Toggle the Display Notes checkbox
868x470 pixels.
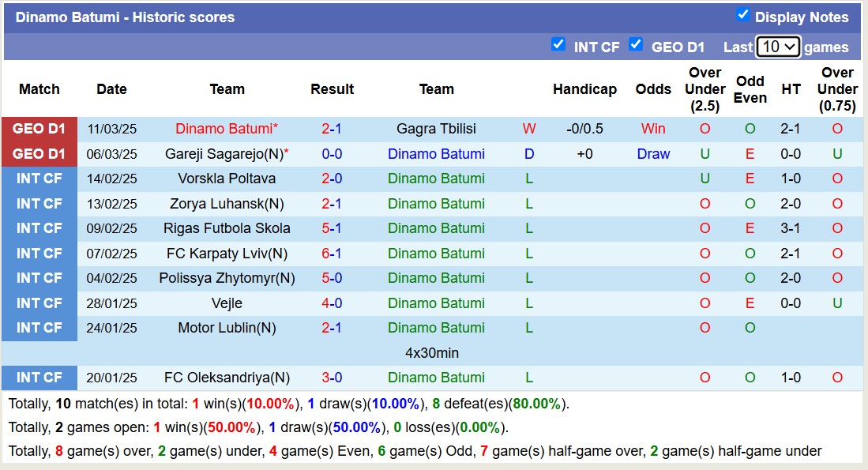point(742,15)
